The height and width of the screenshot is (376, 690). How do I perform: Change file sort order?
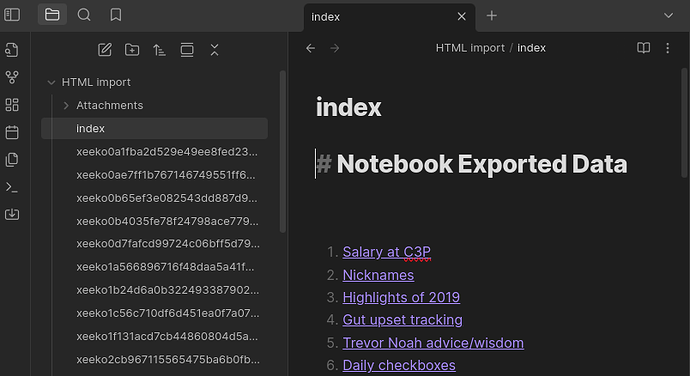[159, 50]
